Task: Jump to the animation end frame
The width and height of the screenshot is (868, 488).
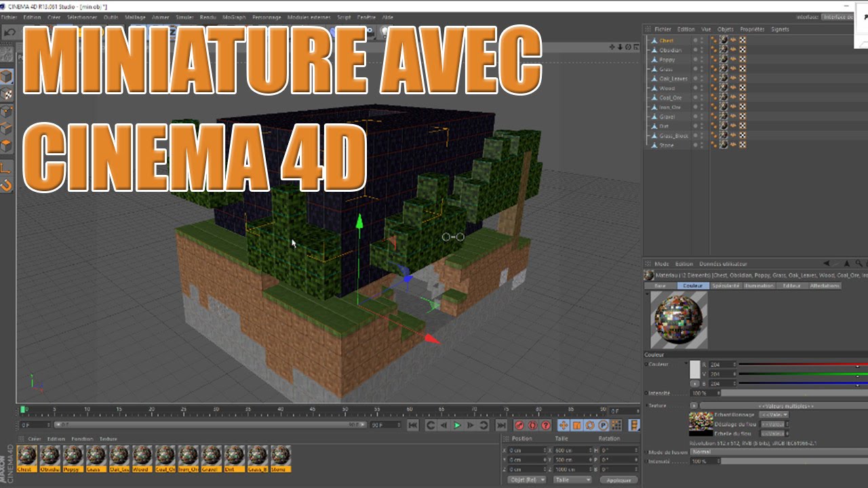Action: coord(501,425)
